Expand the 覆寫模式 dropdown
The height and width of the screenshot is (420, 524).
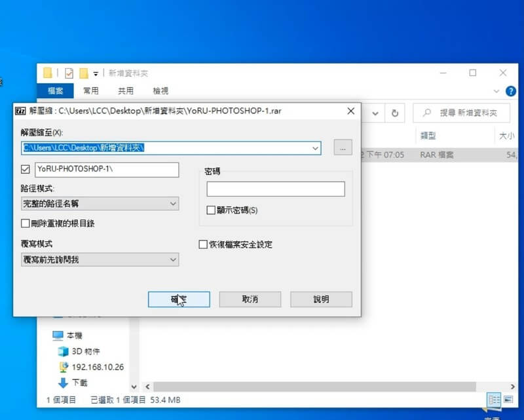(100, 259)
